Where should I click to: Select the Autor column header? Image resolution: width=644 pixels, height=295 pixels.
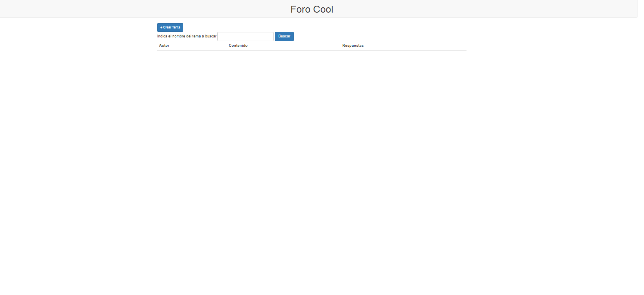point(164,46)
